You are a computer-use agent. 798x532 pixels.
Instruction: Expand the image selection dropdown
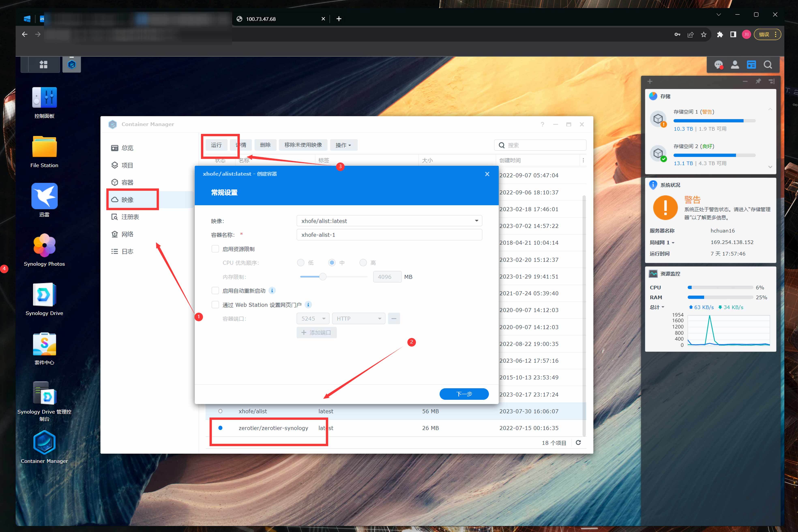[x=476, y=221]
